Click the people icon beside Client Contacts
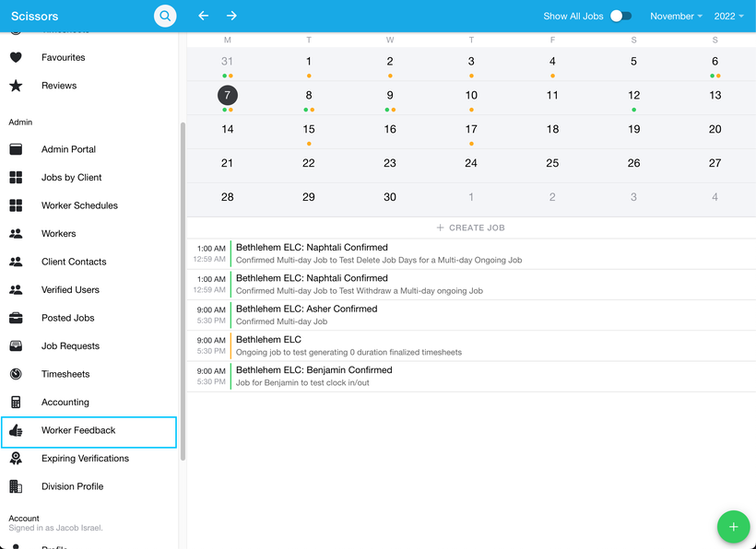 [x=16, y=262]
